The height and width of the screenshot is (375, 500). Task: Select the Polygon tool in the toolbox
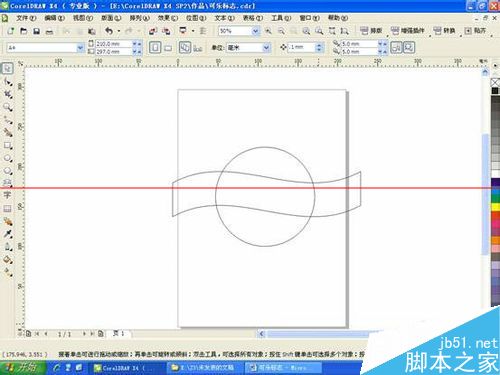pyautogui.click(x=7, y=171)
